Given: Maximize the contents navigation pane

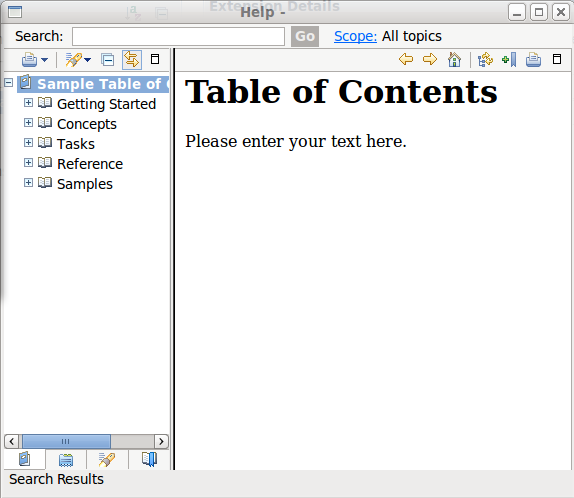Looking at the screenshot, I should 155,59.
